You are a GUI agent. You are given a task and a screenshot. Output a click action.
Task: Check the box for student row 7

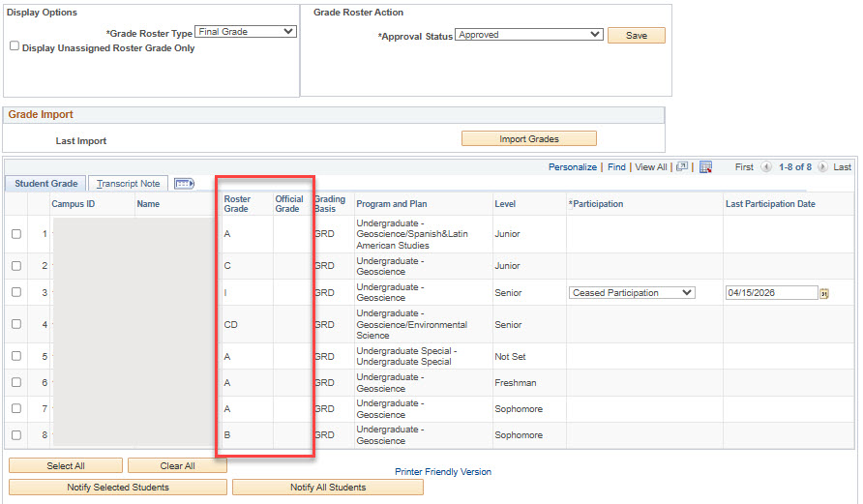point(16,409)
